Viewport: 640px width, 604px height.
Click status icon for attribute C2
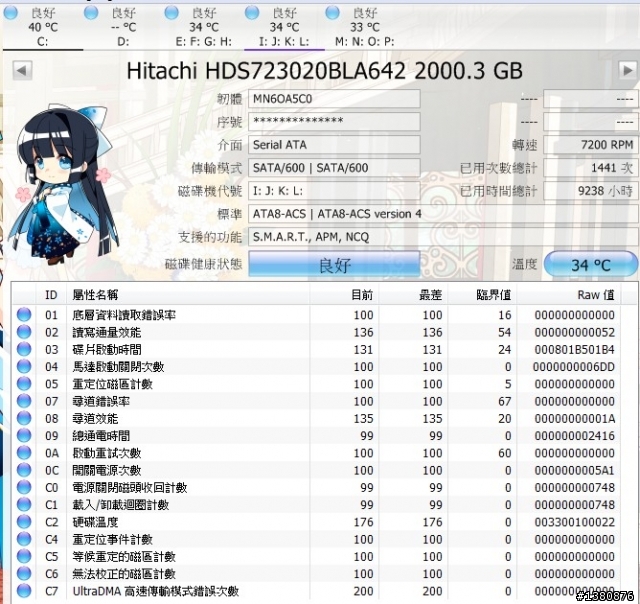24,522
